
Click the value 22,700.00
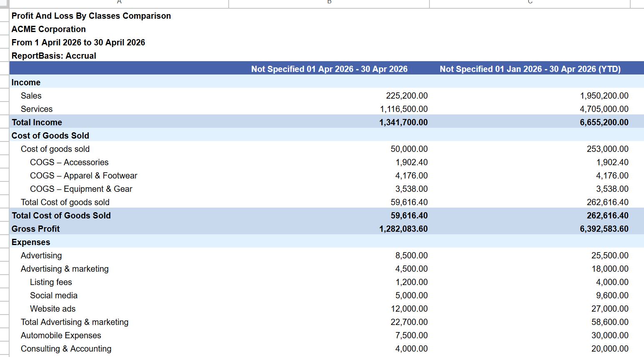point(409,322)
